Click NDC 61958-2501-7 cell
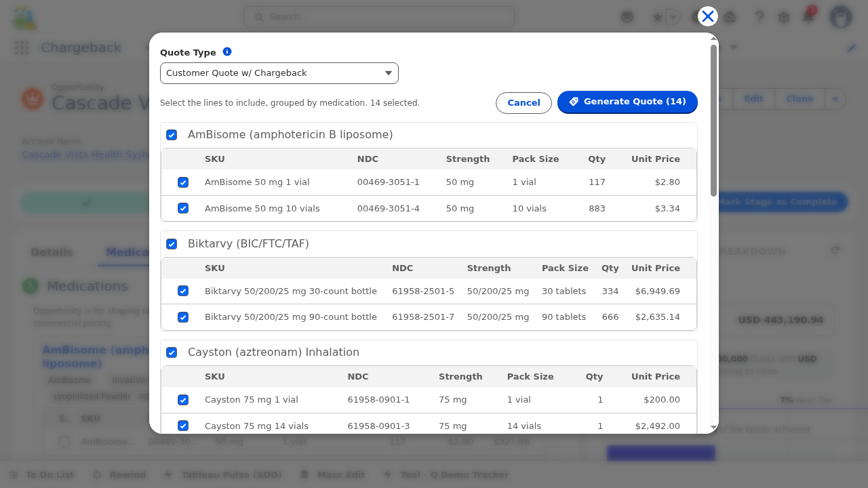This screenshot has height=488, width=868. 423,317
